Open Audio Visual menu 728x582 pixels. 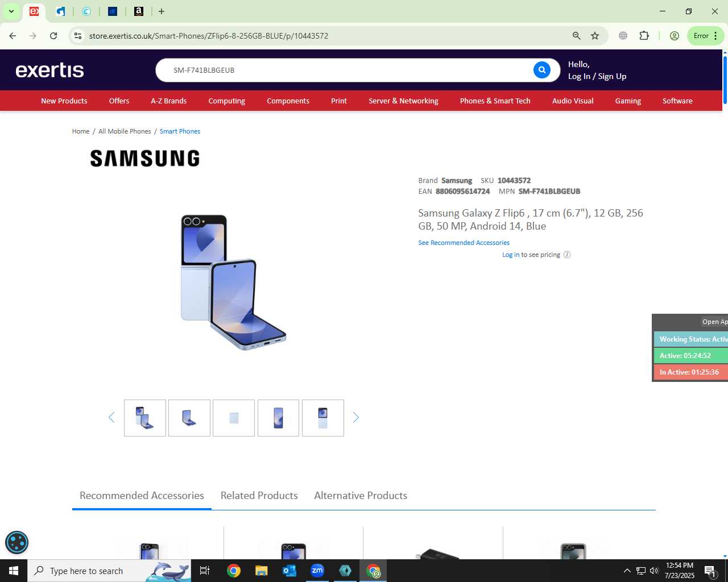pos(573,101)
